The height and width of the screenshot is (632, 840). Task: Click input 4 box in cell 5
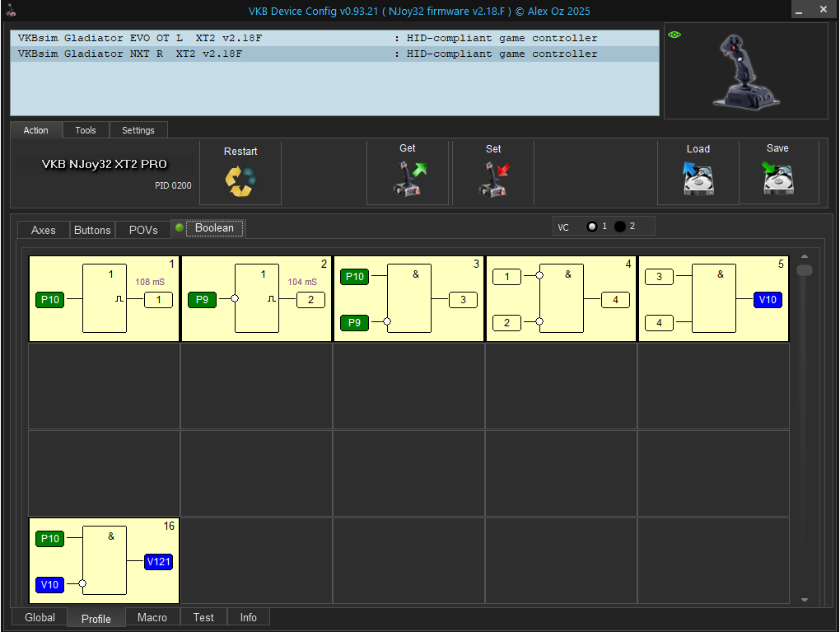659,323
